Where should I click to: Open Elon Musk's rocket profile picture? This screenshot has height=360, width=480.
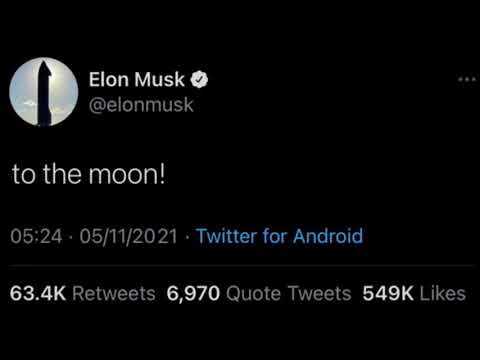click(44, 92)
